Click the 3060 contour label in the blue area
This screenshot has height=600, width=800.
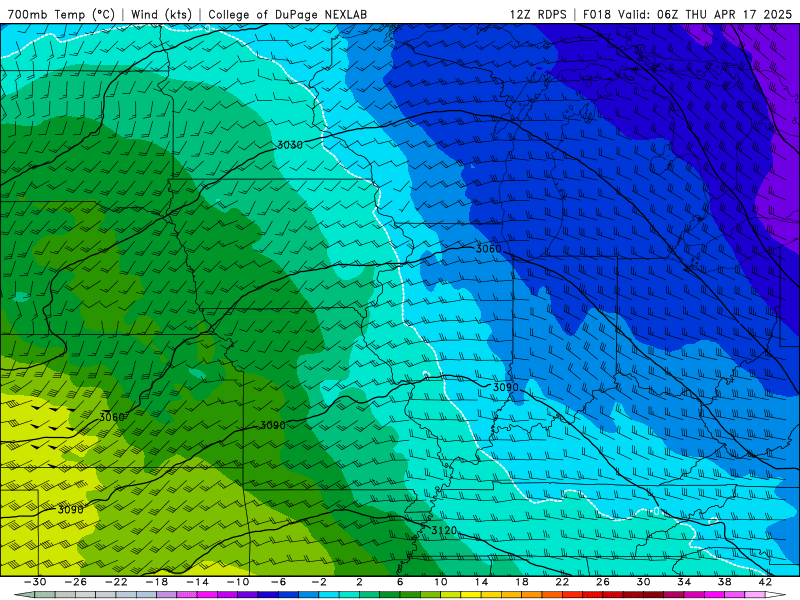pyautogui.click(x=489, y=249)
